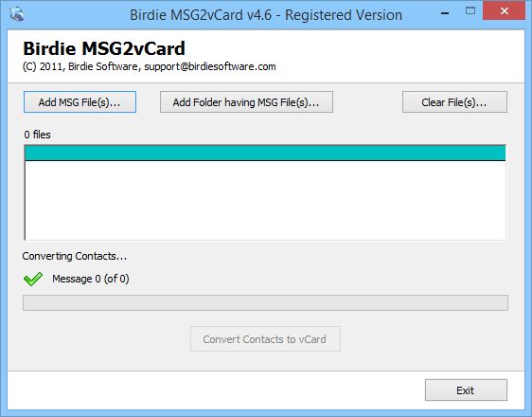Quit the application using Exit
This screenshot has height=417, width=532.
(466, 390)
